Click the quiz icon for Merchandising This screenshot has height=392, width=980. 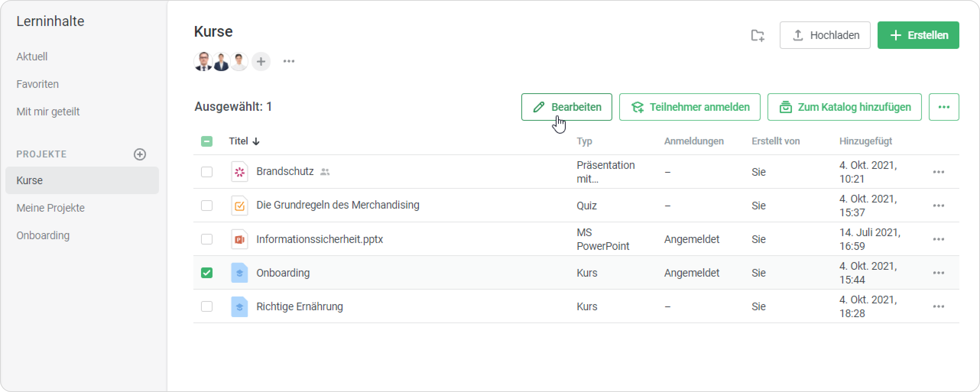[239, 206]
